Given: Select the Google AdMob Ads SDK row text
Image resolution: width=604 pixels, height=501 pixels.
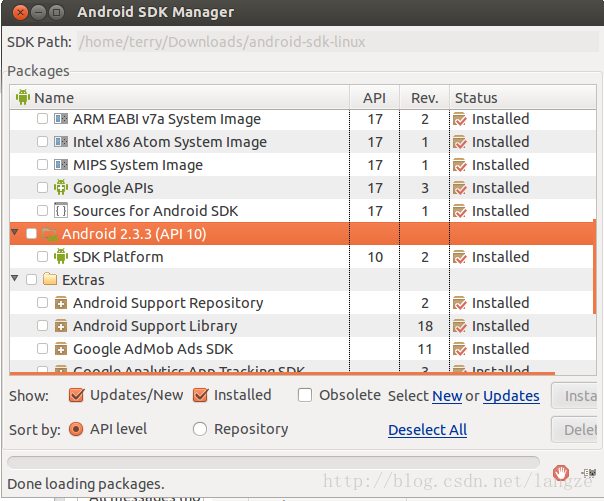Looking at the screenshot, I should pos(153,349).
